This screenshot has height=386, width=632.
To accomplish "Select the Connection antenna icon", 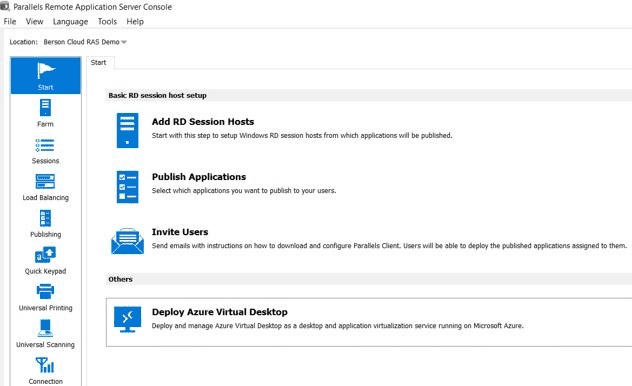I will pyautogui.click(x=45, y=365).
